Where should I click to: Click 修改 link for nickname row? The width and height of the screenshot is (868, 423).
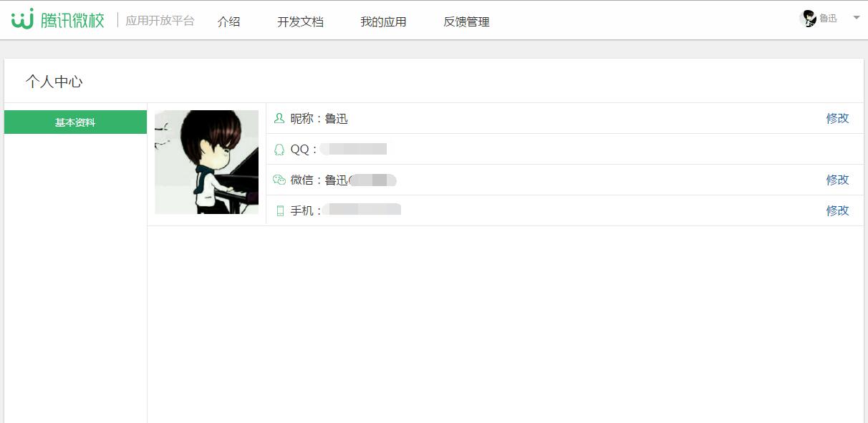[838, 118]
